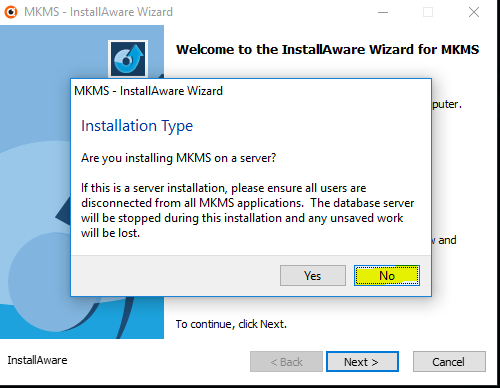The height and width of the screenshot is (388, 500).
Task: Click the 'InstallAware' label at bottom left
Action: (37, 360)
